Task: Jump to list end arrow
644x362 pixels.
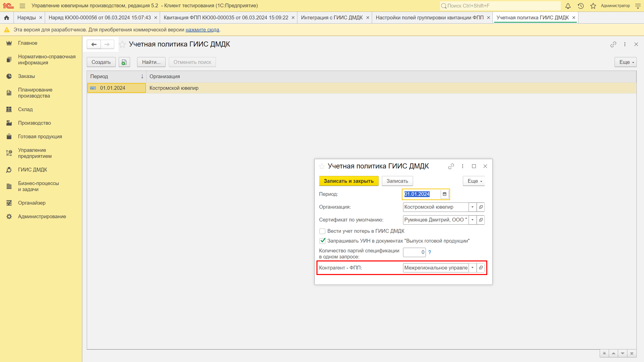Action: click(x=632, y=353)
